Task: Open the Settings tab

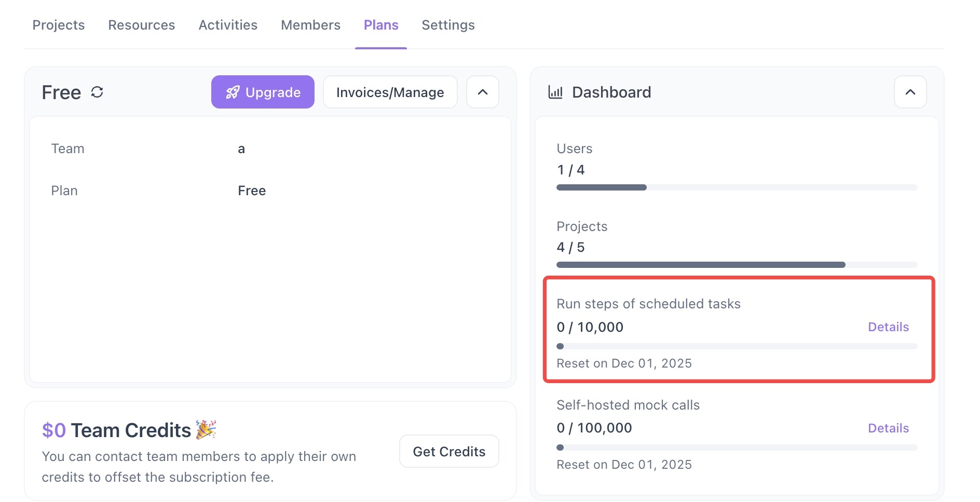Action: pos(448,25)
